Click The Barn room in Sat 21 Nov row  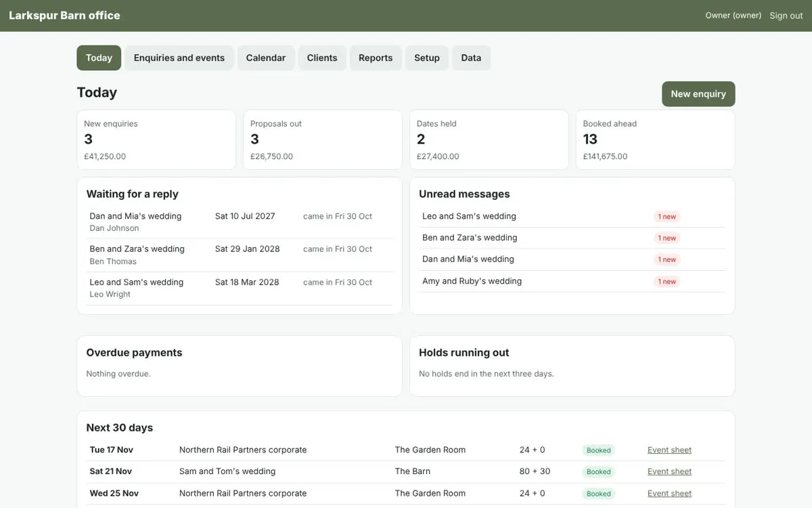point(413,471)
